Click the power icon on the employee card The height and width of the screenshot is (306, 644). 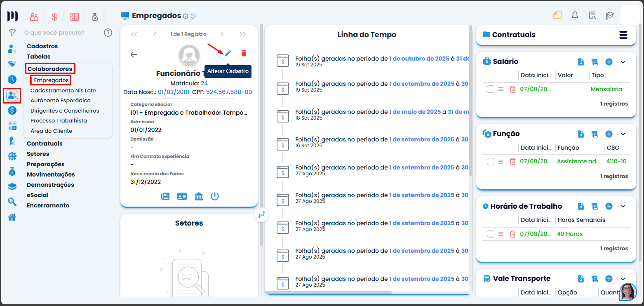coord(214,196)
